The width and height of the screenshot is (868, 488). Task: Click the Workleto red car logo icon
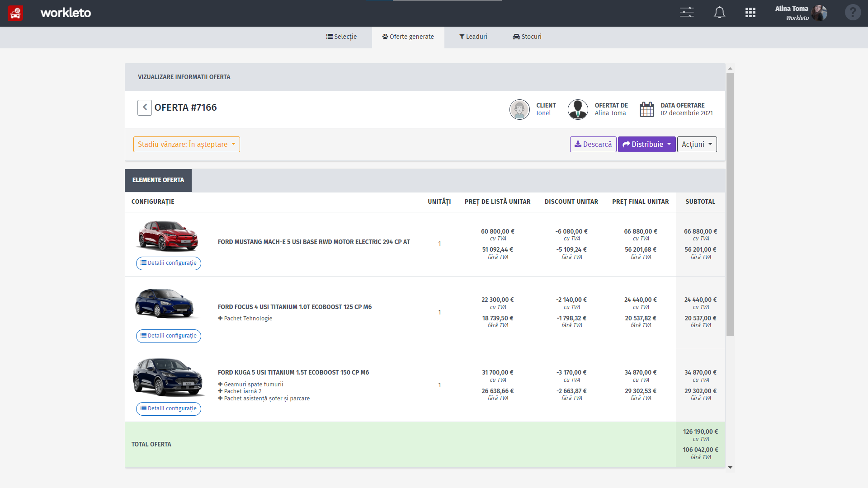(x=15, y=13)
